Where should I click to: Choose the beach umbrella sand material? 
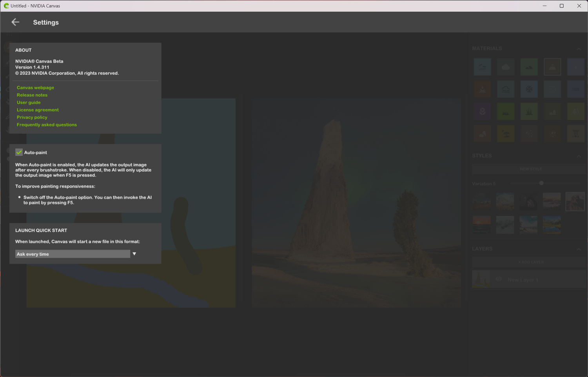pyautogui.click(x=506, y=134)
